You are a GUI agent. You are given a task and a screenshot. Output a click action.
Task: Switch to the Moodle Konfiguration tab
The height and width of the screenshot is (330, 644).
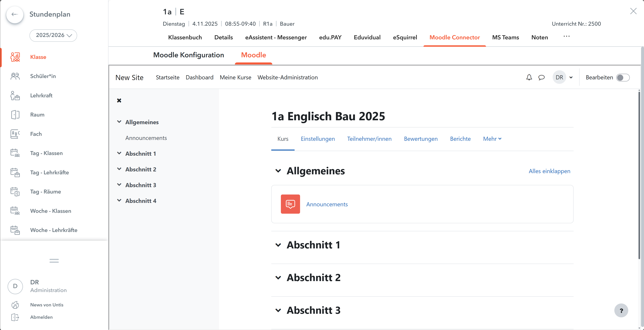click(x=189, y=55)
